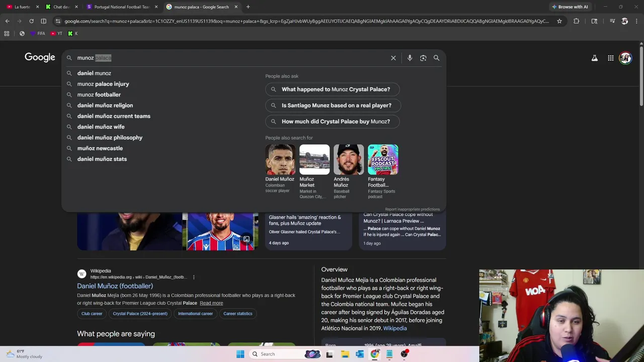The width and height of the screenshot is (644, 362).
Task: Open Search Labs flask icon
Action: coord(594,58)
